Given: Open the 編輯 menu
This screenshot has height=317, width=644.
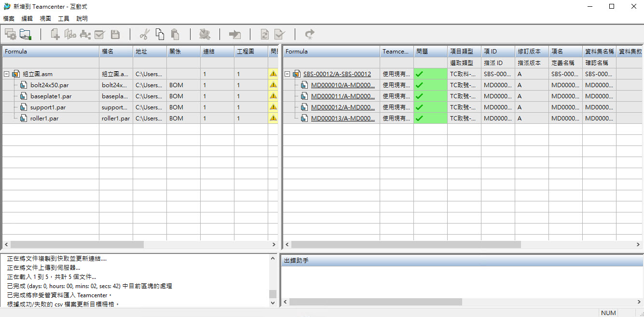Looking at the screenshot, I should point(27,18).
